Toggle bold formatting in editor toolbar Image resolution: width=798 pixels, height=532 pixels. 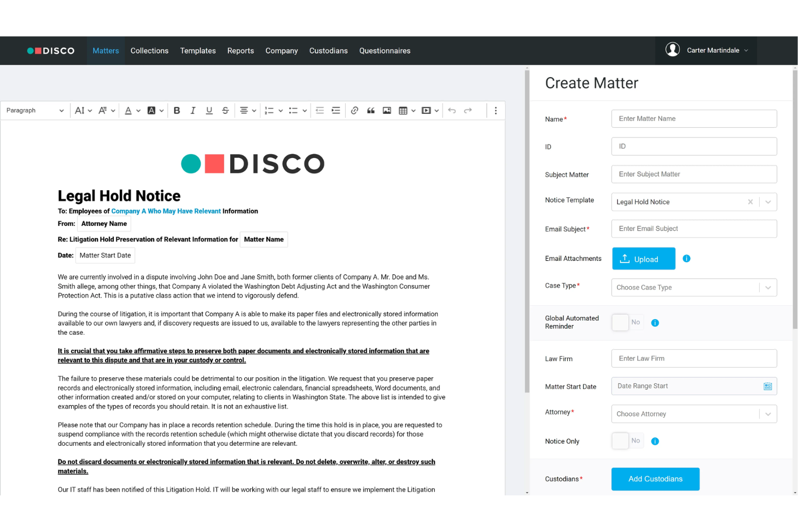177,110
